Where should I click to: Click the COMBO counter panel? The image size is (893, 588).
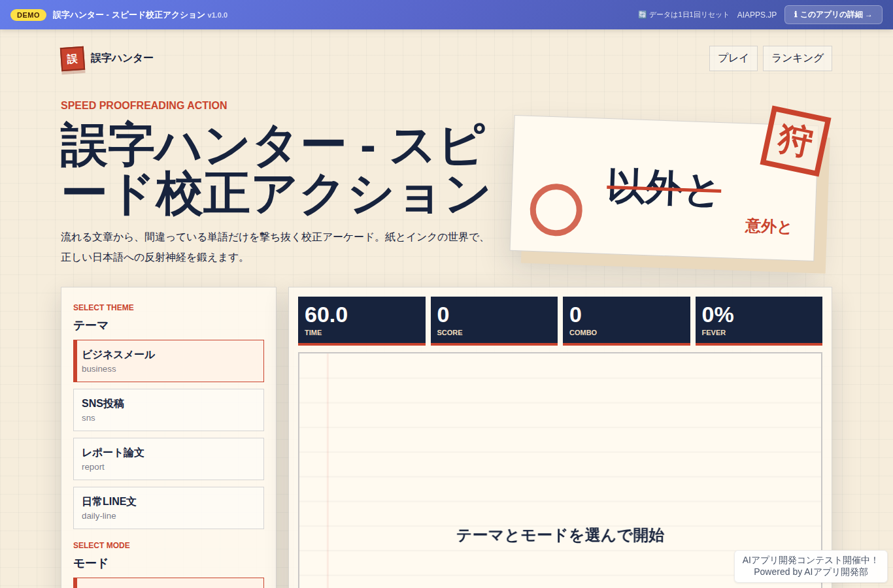coord(626,321)
